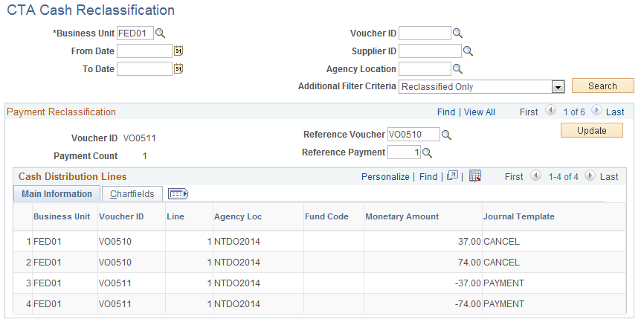Open Business Unit lookup magnifier
Image resolution: width=644 pixels, height=325 pixels.
[160, 33]
